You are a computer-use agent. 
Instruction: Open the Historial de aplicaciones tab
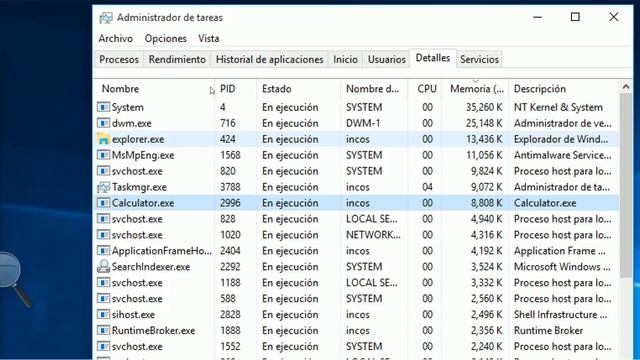tap(269, 60)
